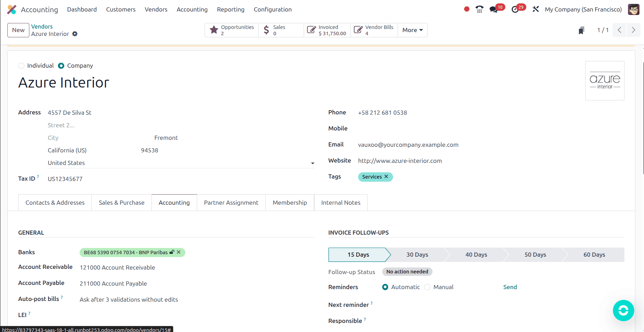Select Automatic reminders
644x332 pixels.
tap(385, 287)
